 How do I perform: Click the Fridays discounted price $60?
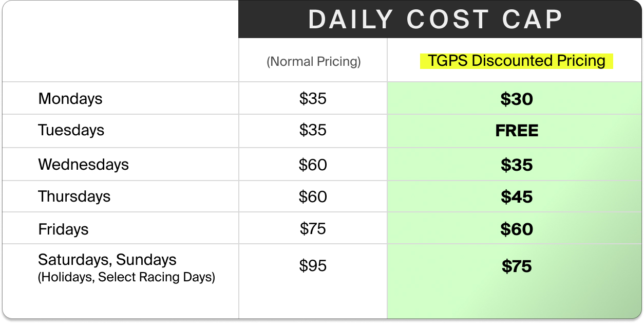[517, 229]
